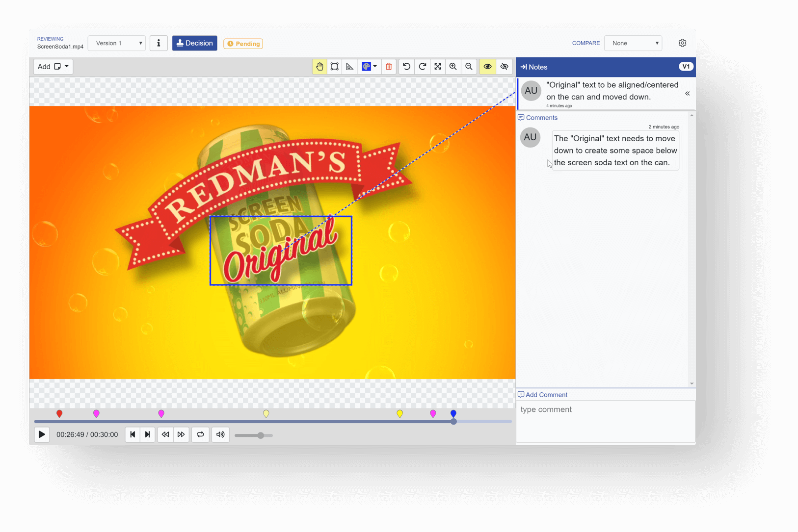798x532 pixels.
Task: Click the V1 version badge
Action: click(x=686, y=67)
